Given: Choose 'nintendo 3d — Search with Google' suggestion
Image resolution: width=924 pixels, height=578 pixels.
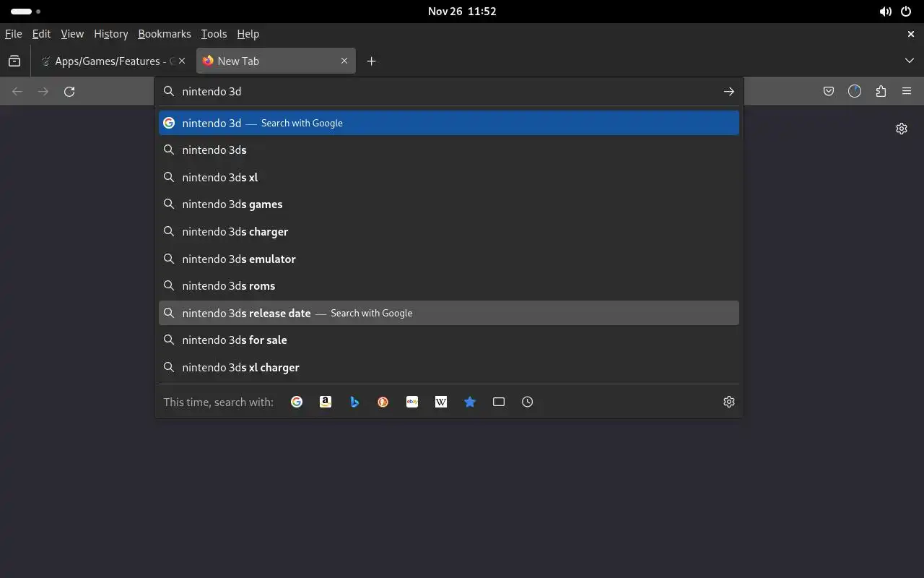Looking at the screenshot, I should click(x=449, y=123).
